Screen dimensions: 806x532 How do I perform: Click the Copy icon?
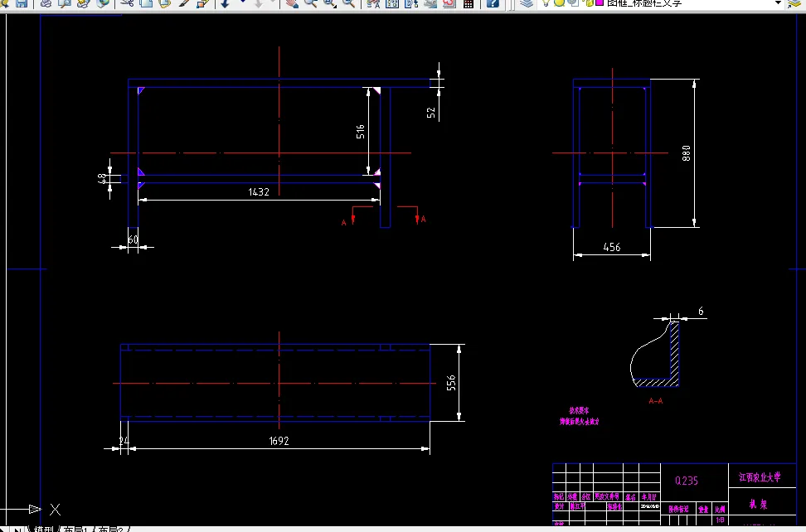146,3
